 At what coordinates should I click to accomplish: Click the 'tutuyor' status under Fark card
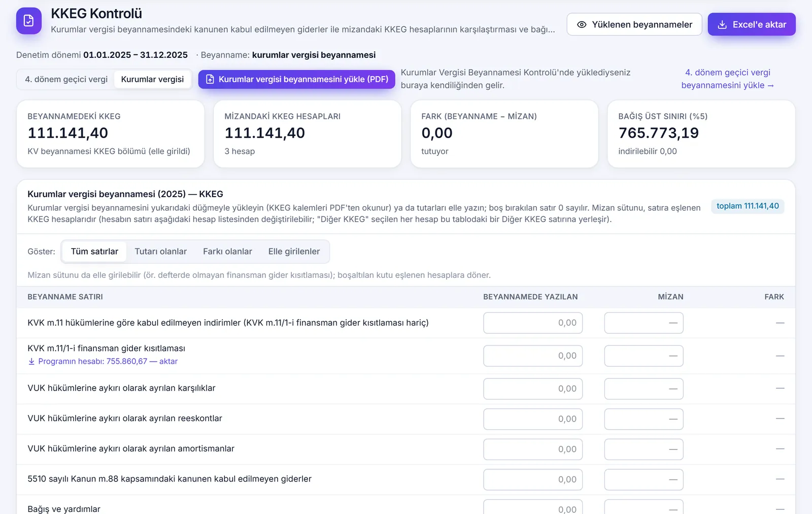435,151
